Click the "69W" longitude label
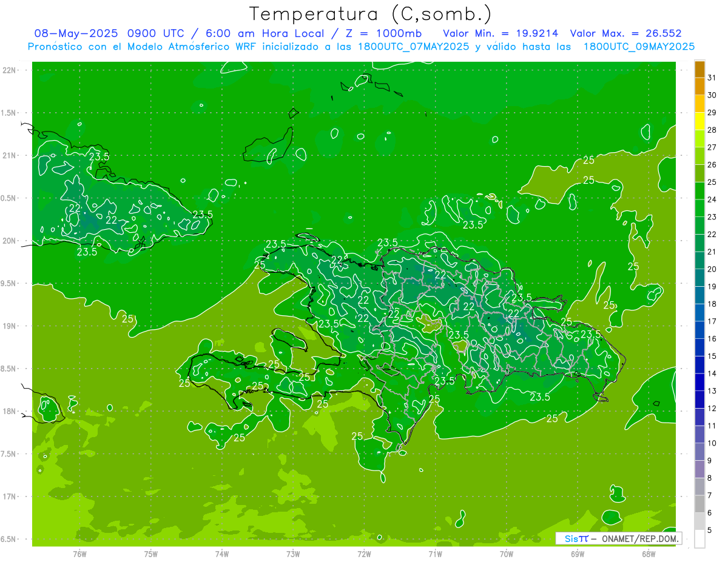Viewport: 728px width, 562px height. pyautogui.click(x=578, y=554)
